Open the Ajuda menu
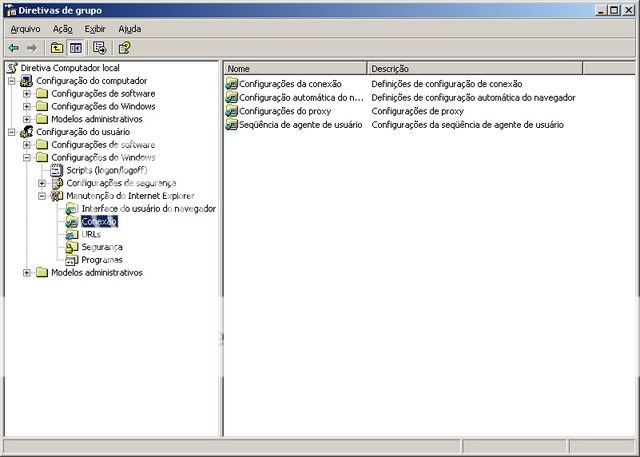 click(x=130, y=29)
